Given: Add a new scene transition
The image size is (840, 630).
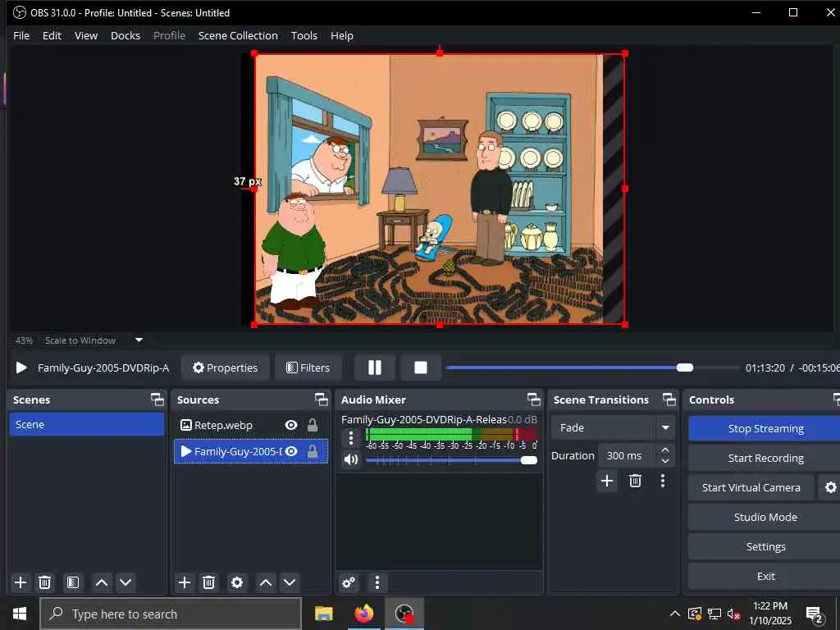Looking at the screenshot, I should point(607,481).
